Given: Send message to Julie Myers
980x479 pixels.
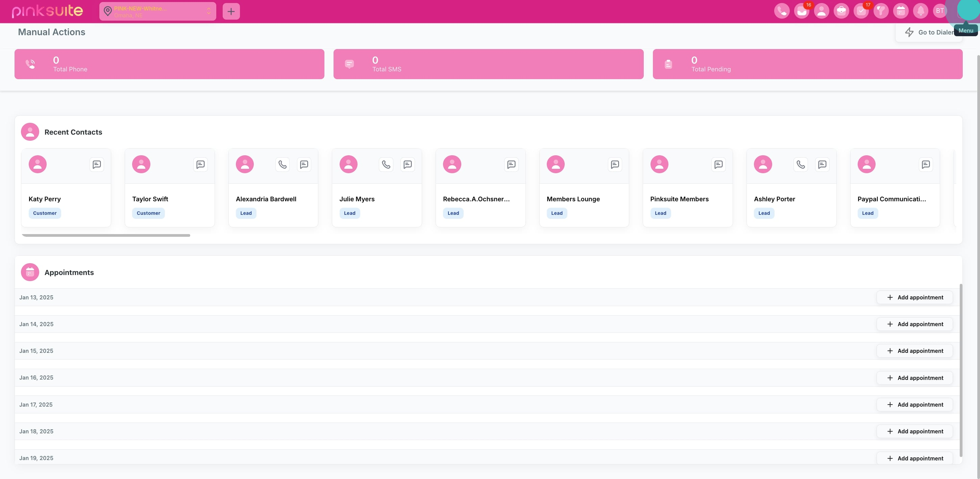Looking at the screenshot, I should coord(408,164).
